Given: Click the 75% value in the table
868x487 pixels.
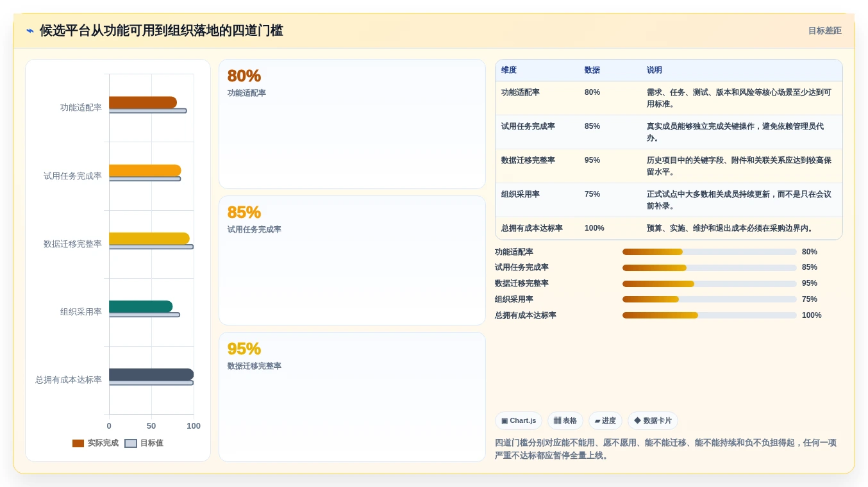Looking at the screenshot, I should point(592,195).
